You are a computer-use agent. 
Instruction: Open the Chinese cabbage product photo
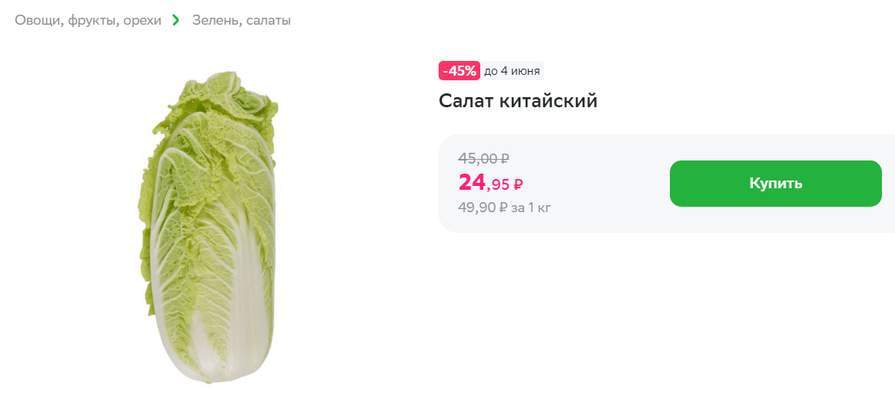(x=208, y=227)
